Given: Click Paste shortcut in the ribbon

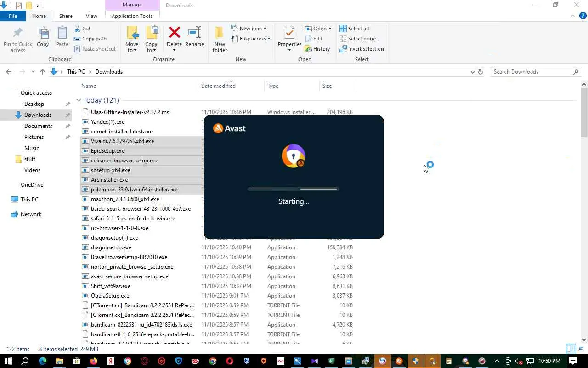Looking at the screenshot, I should pos(95,49).
